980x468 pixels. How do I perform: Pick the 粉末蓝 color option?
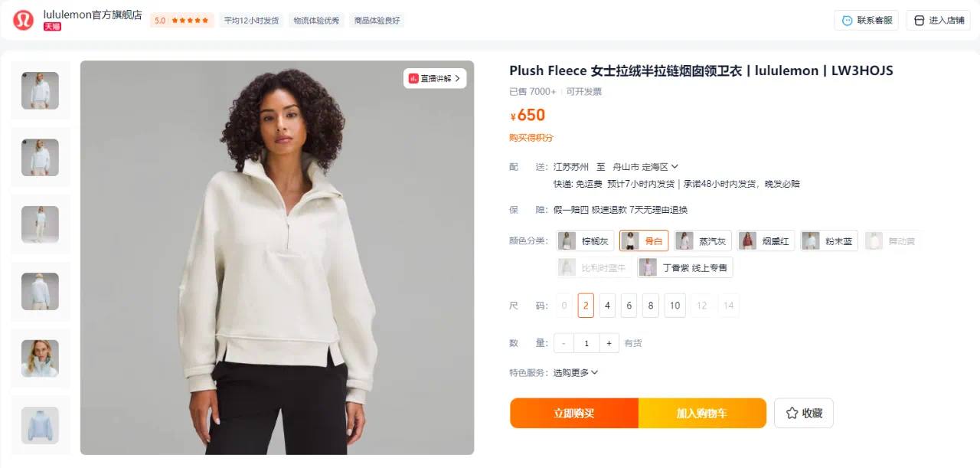pos(829,241)
